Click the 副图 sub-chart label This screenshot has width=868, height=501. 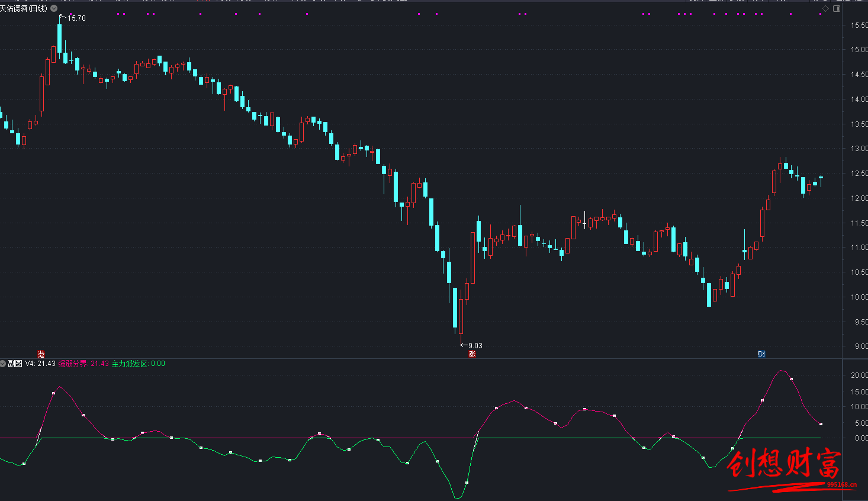tap(15, 364)
